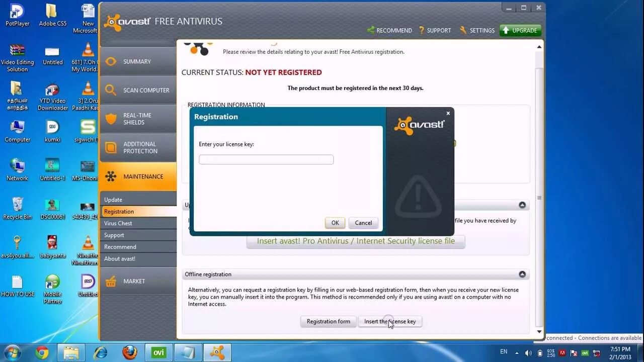Click the Recommend share icon in header

pos(371,30)
